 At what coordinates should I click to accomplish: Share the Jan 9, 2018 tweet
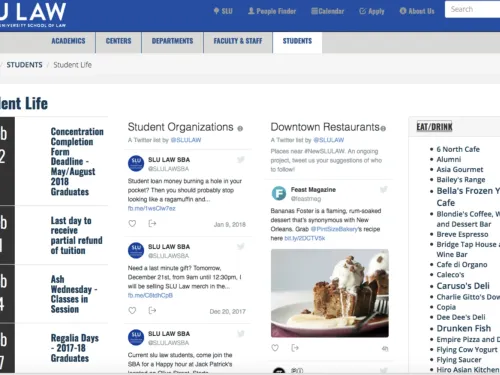[x=152, y=223]
